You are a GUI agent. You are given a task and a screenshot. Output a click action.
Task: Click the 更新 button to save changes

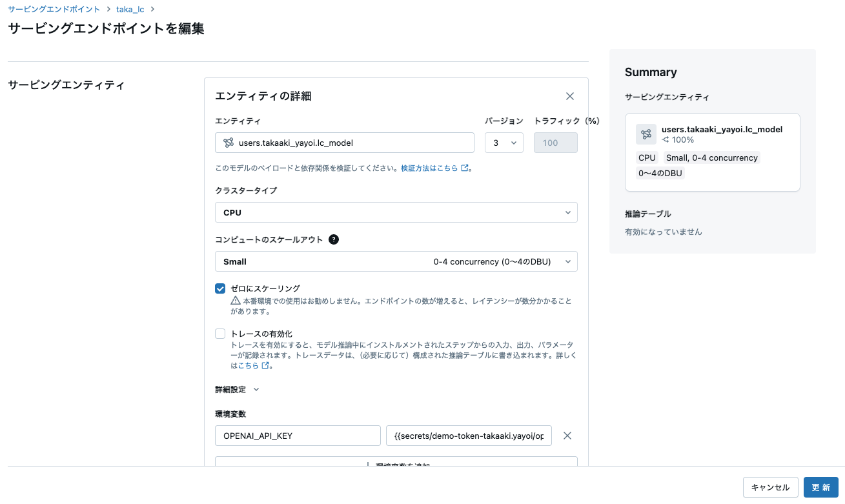coord(820,487)
